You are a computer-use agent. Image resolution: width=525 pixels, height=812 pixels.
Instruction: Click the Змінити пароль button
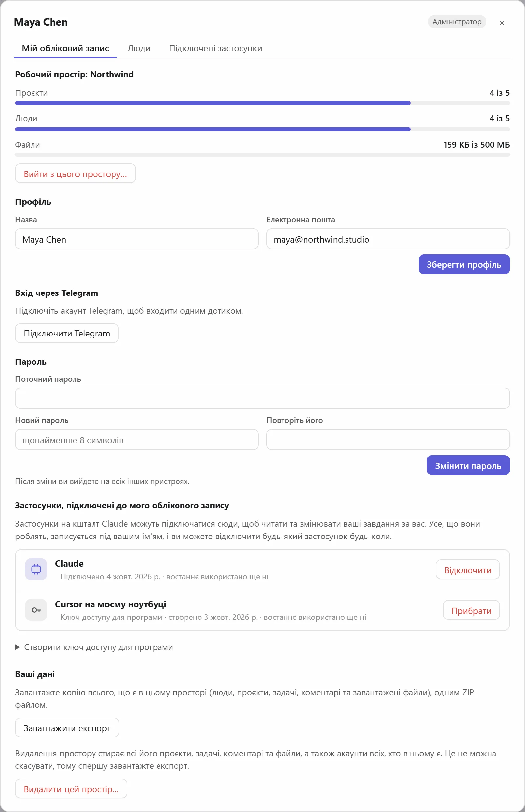(468, 465)
